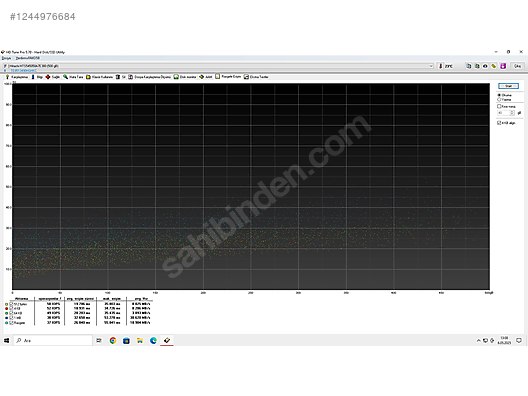Click the green 64 KB color marker
Viewport: 528px width, 396px height.
6,313
